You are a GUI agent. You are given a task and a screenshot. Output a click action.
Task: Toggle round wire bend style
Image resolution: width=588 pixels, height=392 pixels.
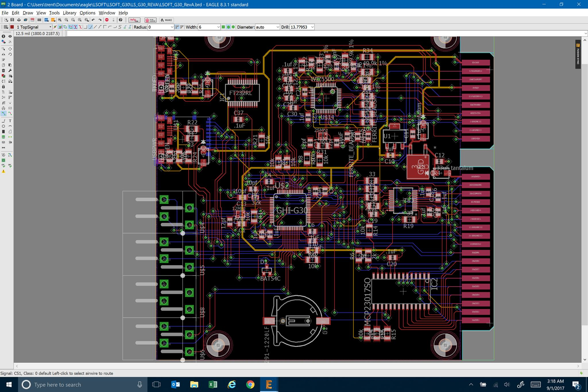[177, 27]
